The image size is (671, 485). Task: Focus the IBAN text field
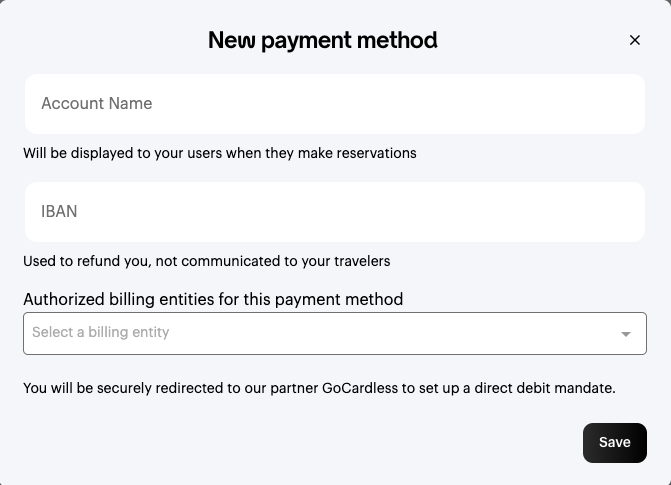[x=334, y=212]
